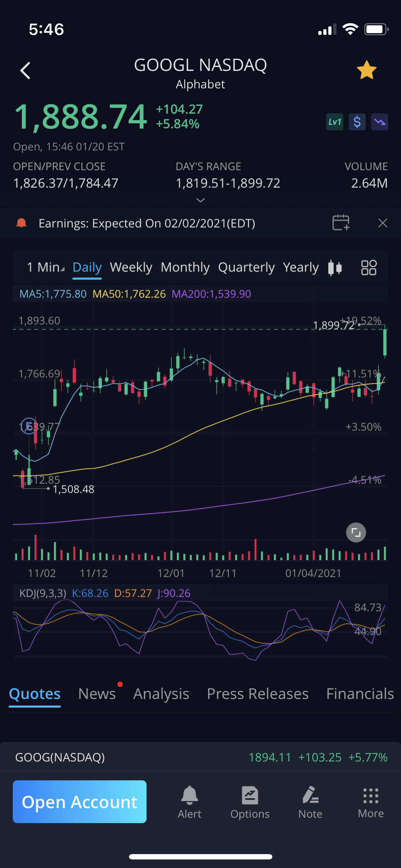This screenshot has width=401, height=868.
Task: Dismiss the earnings notification banner
Action: [x=382, y=223]
